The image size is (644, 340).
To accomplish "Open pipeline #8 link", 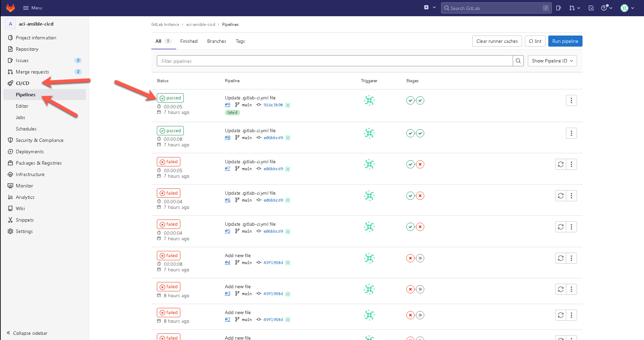I will click(227, 137).
